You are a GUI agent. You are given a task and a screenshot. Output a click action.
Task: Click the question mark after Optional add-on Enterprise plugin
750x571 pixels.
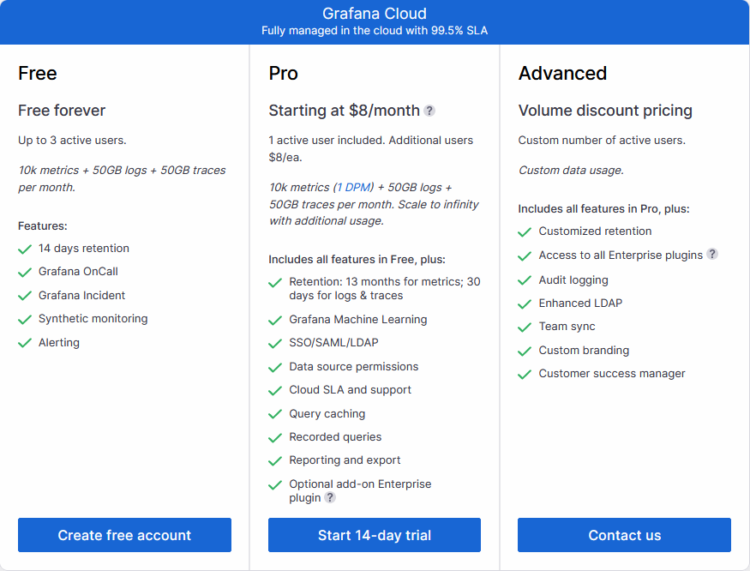330,498
